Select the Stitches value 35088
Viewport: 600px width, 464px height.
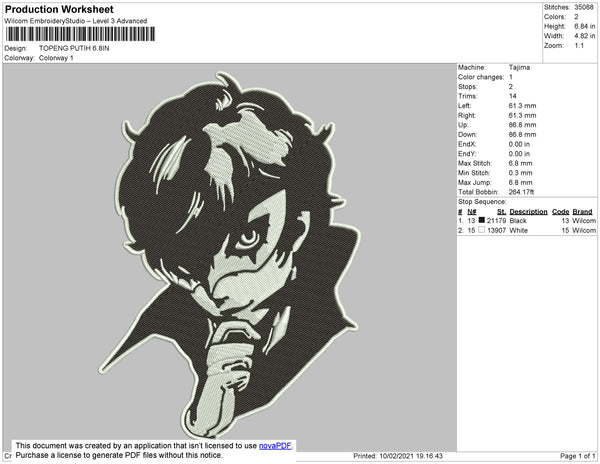point(584,7)
